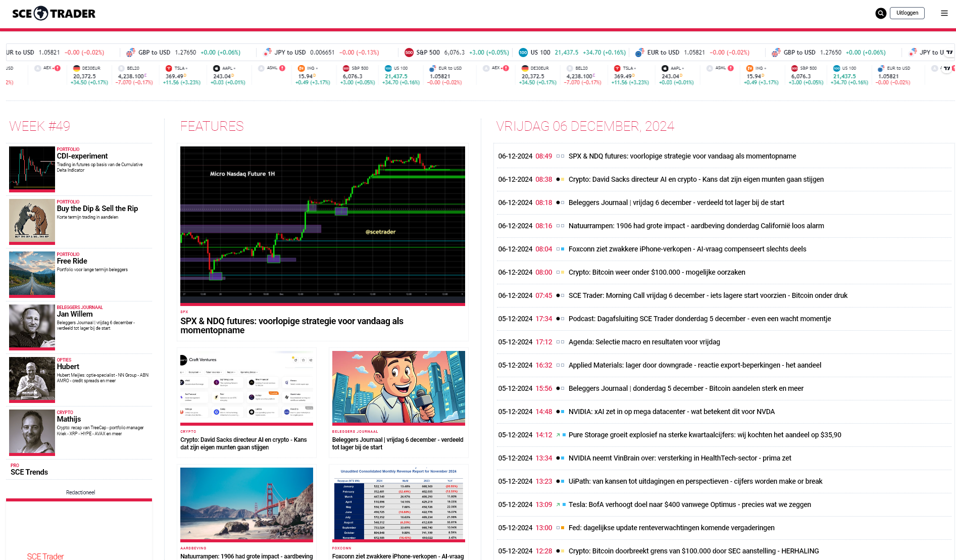This screenshot has height=560, width=956.
Task: Click the green arrow icon beside the Pure Storage headline
Action: (x=558, y=435)
